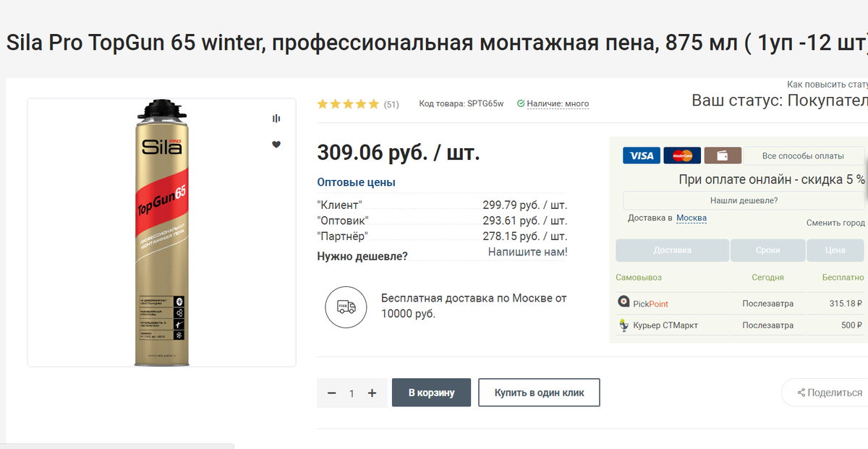This screenshot has width=868, height=449.
Task: Add item with В корзину button
Action: (x=432, y=393)
